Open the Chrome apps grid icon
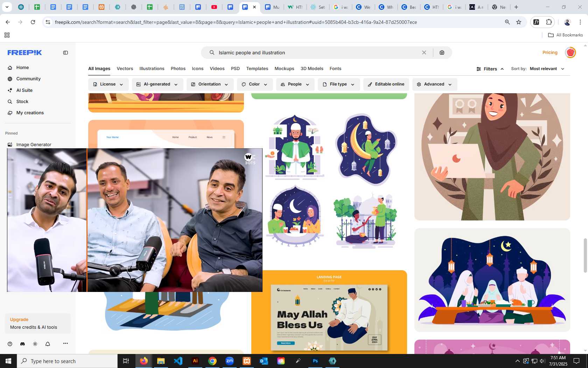588x368 pixels. tap(7, 35)
